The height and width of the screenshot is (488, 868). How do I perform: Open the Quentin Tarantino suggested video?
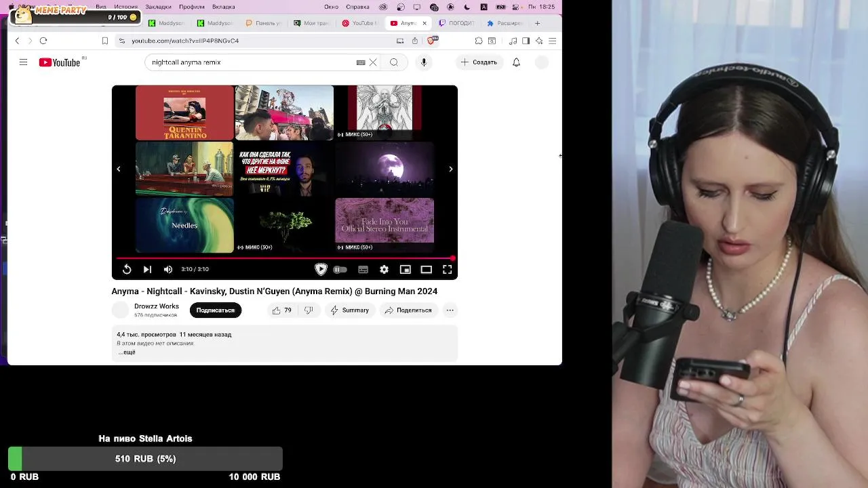point(184,113)
